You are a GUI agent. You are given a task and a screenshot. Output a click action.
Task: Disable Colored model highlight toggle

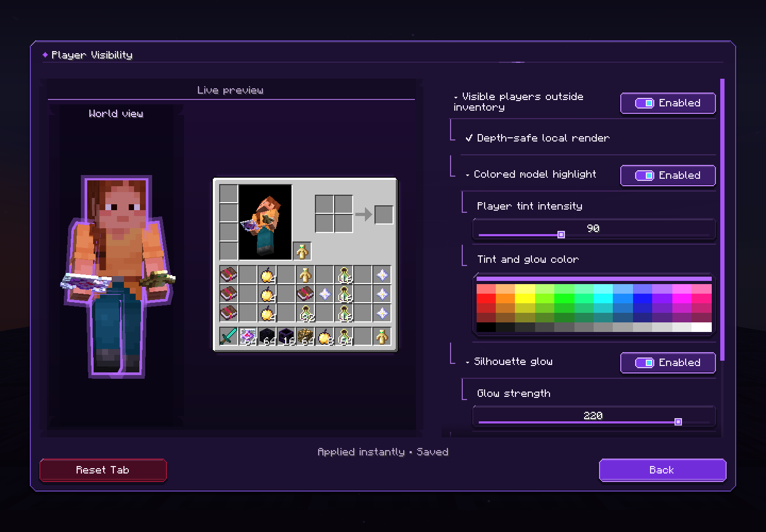point(668,176)
